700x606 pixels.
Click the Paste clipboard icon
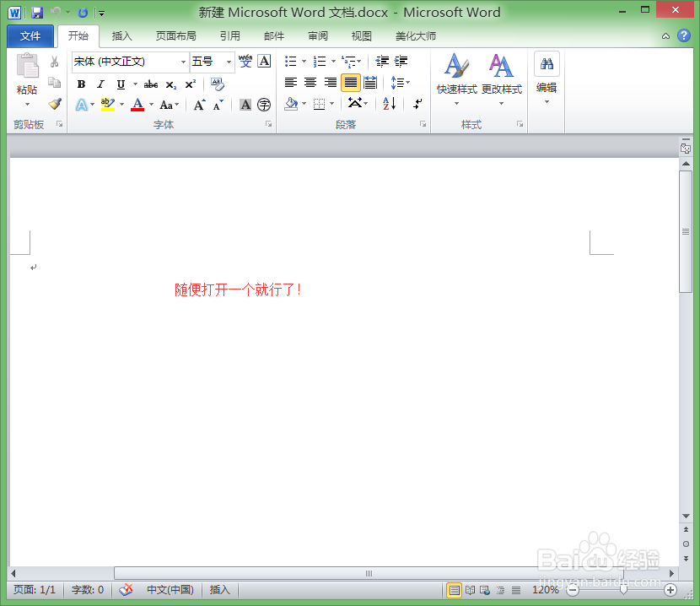click(27, 65)
